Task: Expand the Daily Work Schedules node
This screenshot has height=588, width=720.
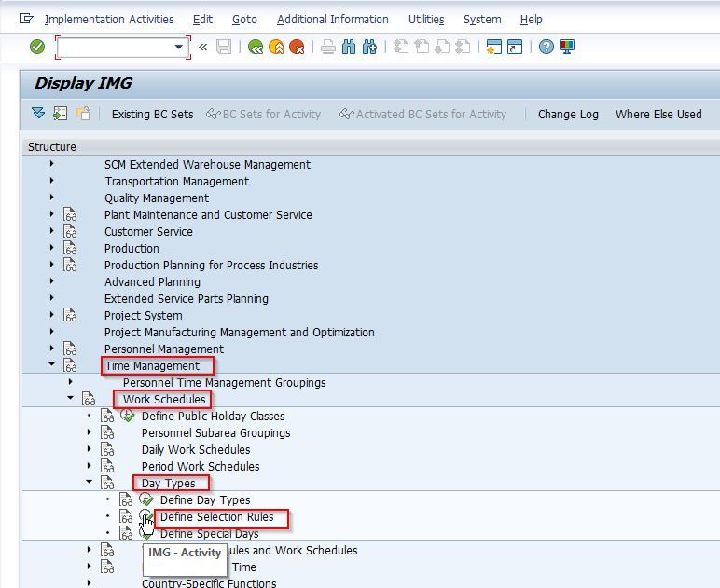Action: pos(90,448)
